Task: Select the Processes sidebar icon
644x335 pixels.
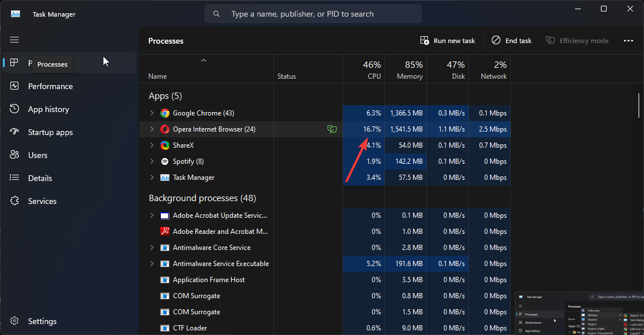Action: [14, 63]
